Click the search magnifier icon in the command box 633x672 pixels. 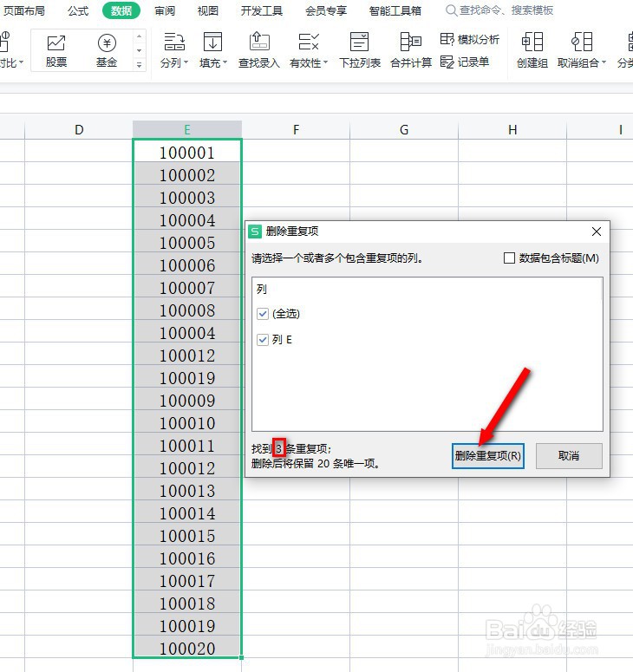tap(451, 10)
